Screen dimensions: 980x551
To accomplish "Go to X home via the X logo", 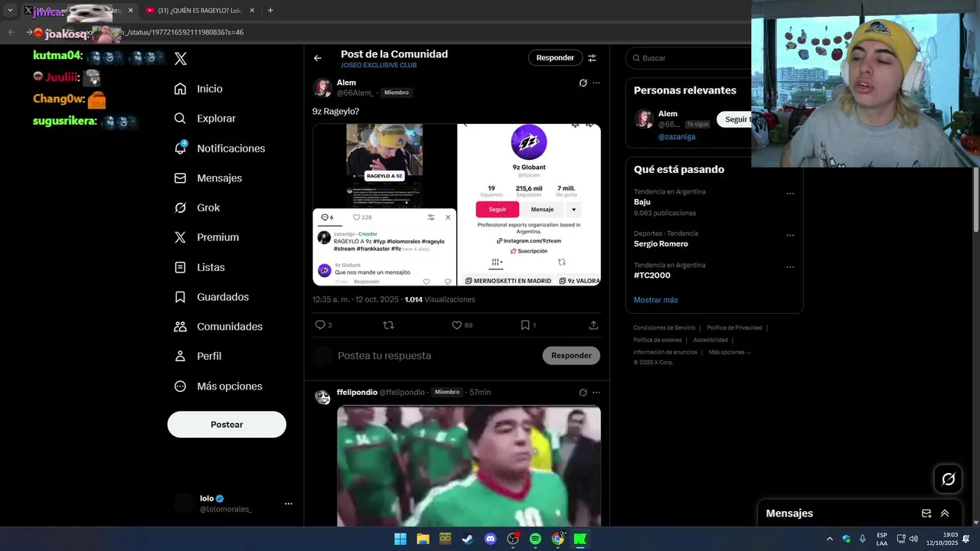I will coord(181,58).
